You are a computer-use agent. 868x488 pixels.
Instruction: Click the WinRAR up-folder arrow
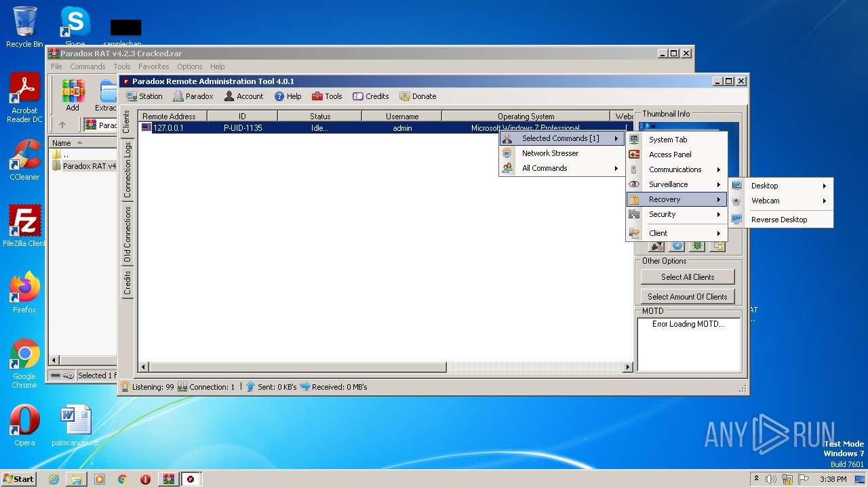click(x=62, y=125)
